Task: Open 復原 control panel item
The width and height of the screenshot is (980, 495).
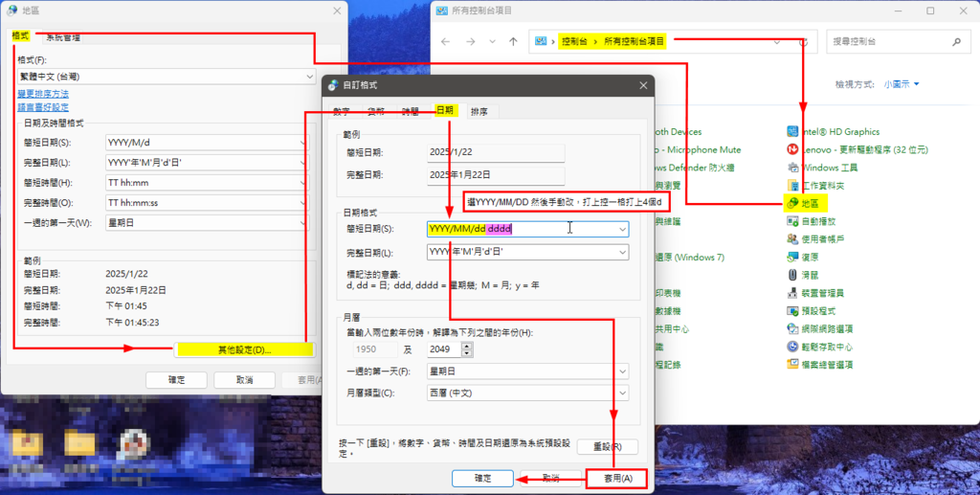Action: tap(803, 257)
